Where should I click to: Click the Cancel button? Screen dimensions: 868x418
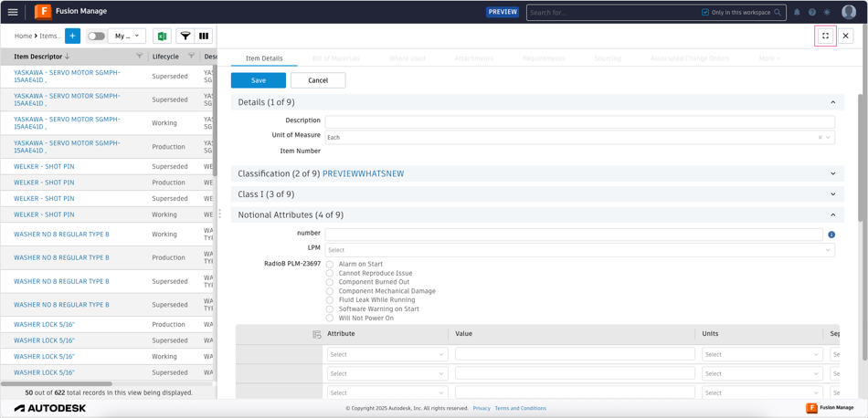318,80
